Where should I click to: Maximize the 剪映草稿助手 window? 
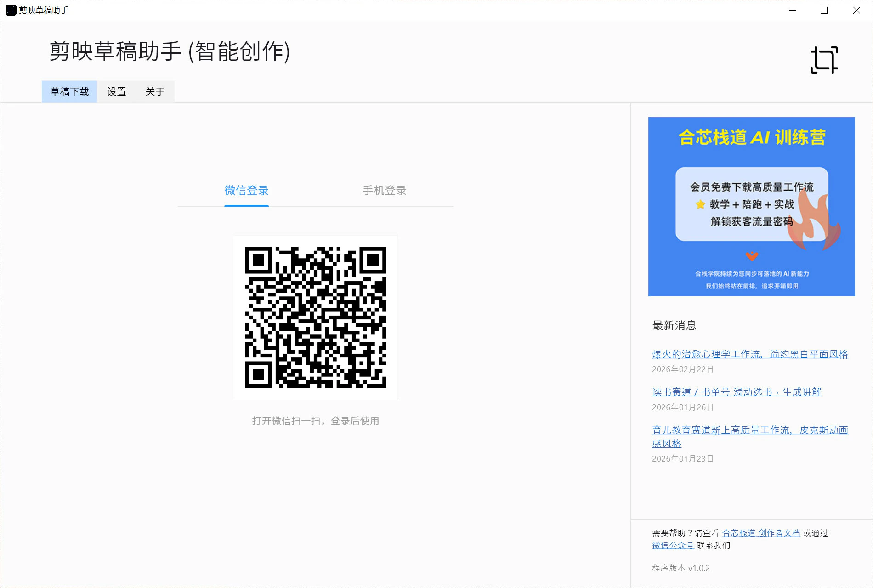[824, 10]
